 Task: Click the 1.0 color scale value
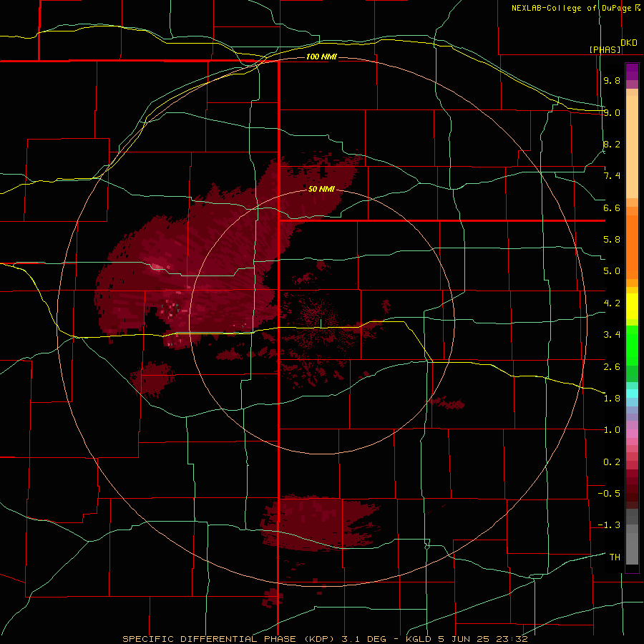612,430
